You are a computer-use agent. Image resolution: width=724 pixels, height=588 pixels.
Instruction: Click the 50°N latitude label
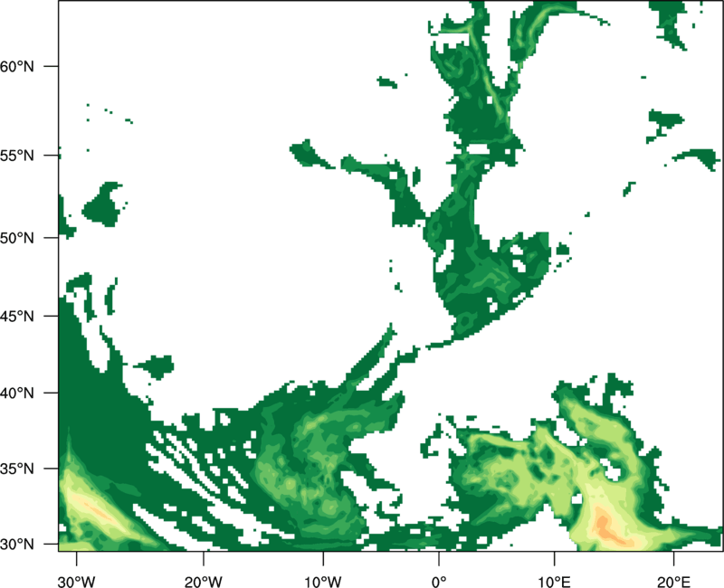coord(17,238)
